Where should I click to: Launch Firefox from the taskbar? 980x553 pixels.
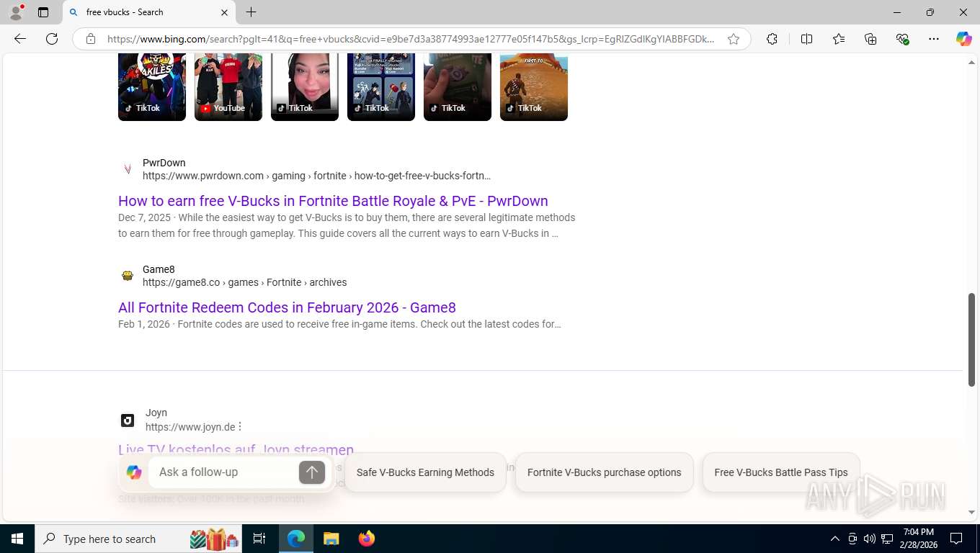[x=367, y=539]
